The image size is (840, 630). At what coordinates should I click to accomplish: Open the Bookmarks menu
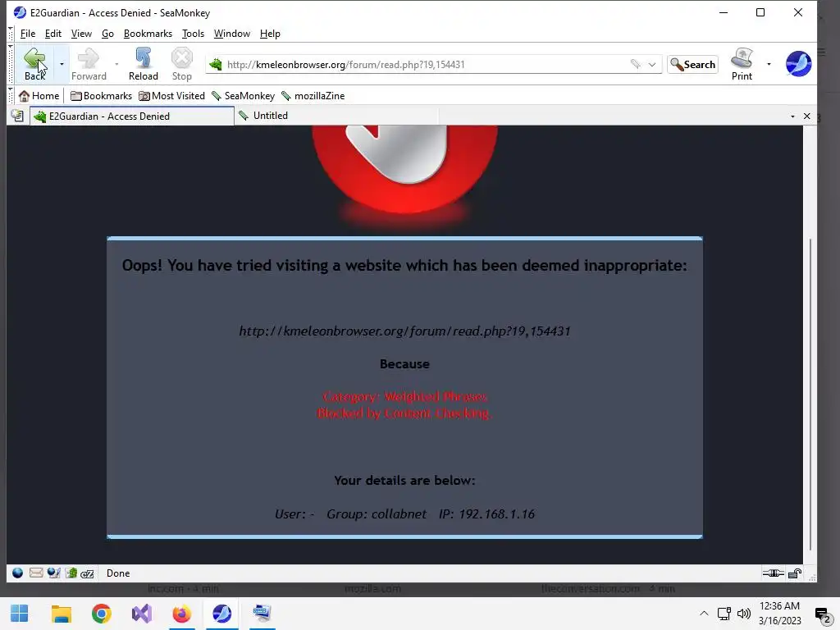click(148, 33)
